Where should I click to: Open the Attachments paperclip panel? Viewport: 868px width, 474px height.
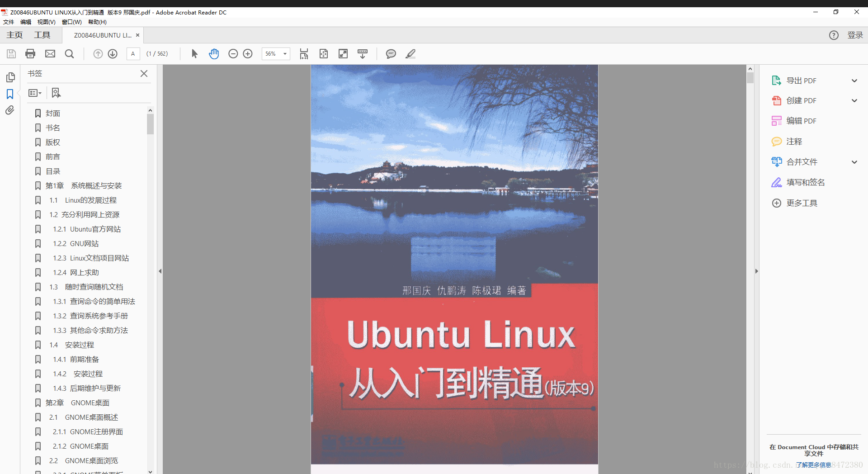10,110
